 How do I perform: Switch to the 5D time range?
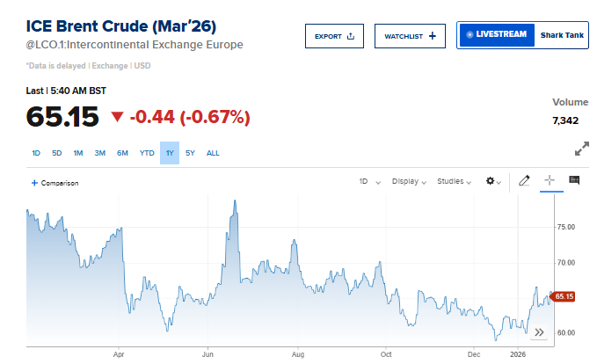(x=56, y=153)
